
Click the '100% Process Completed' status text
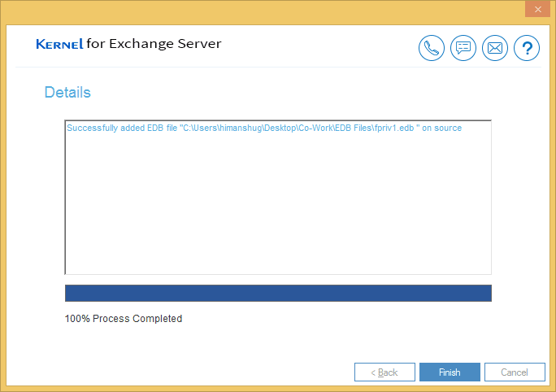(x=124, y=319)
